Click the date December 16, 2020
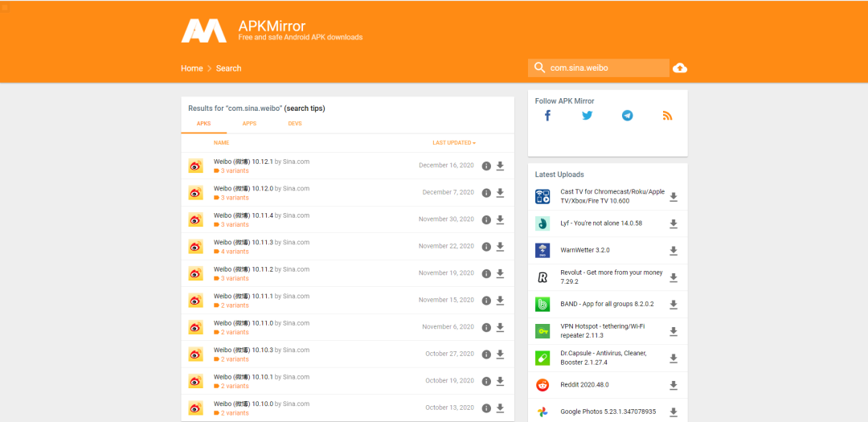Viewport: 868px width, 422px height. [446, 166]
